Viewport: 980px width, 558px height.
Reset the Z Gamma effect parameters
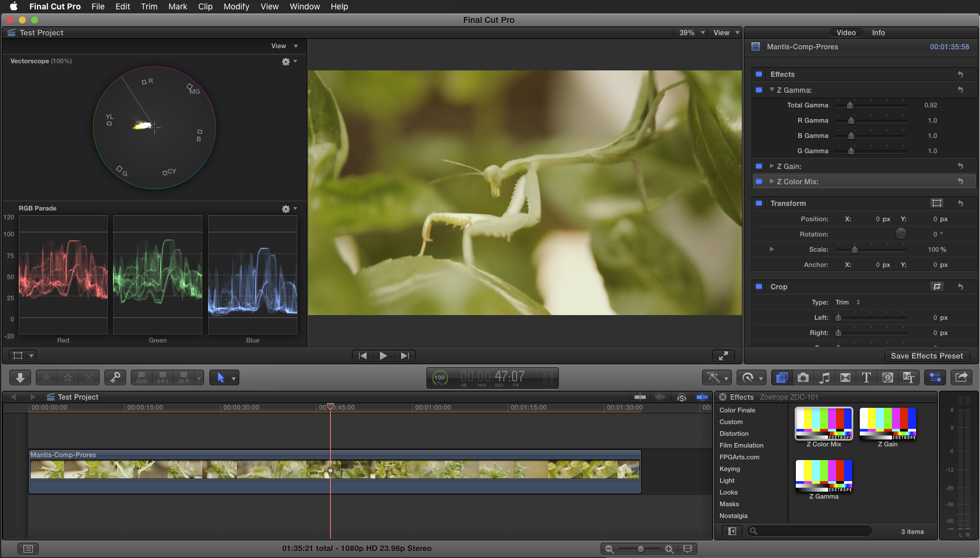pyautogui.click(x=961, y=90)
